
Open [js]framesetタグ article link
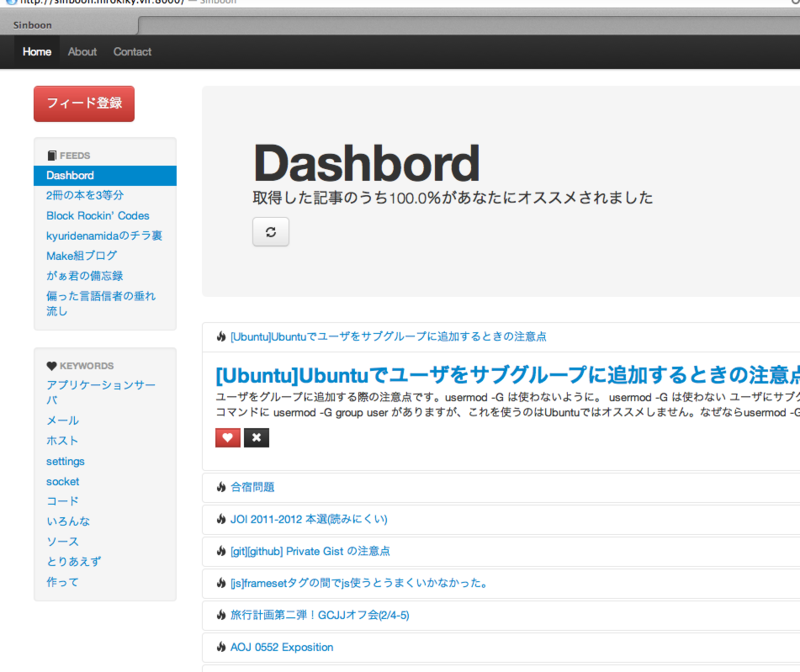pyautogui.click(x=359, y=583)
